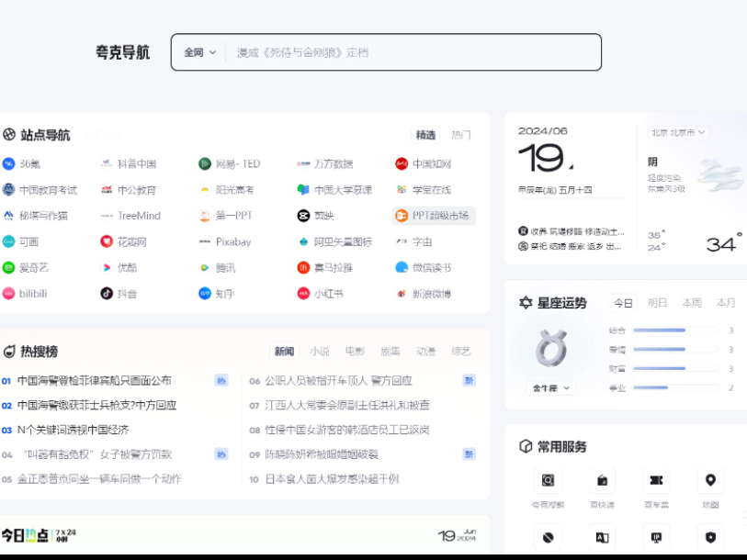
Task: Select the 电影 hot search tab
Action: 355,352
